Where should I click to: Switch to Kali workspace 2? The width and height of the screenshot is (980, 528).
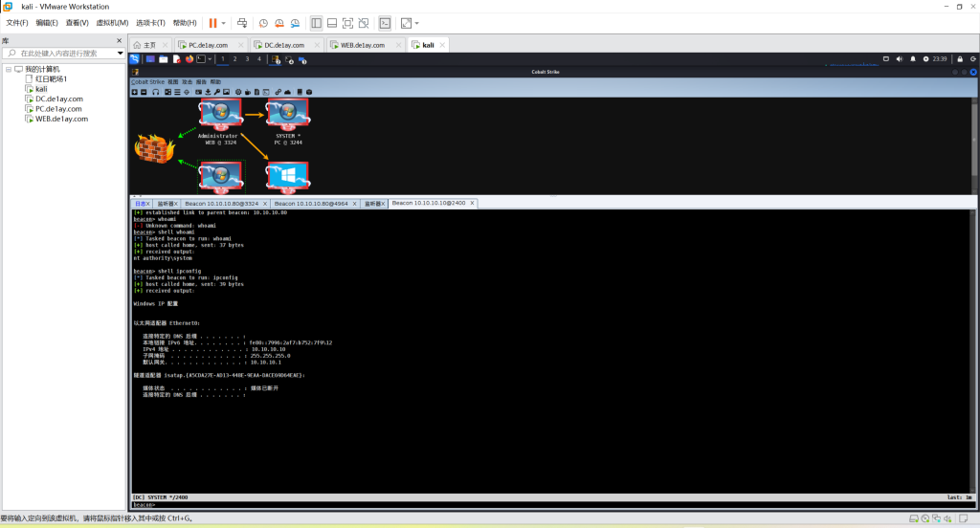[235, 58]
